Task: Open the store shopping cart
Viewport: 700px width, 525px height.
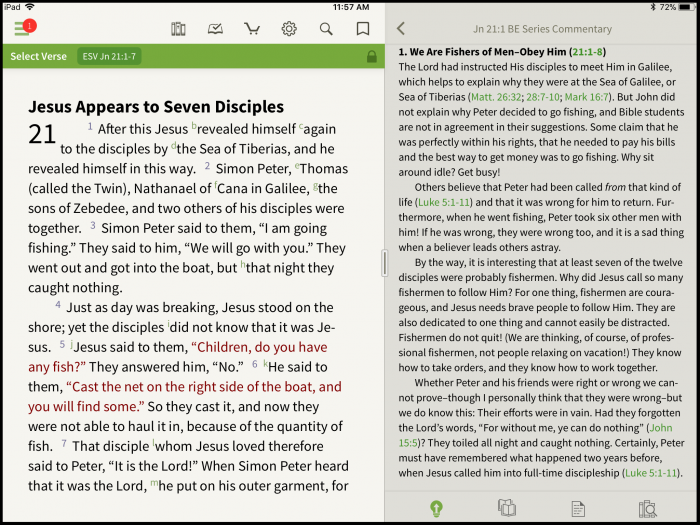Action: 252,29
